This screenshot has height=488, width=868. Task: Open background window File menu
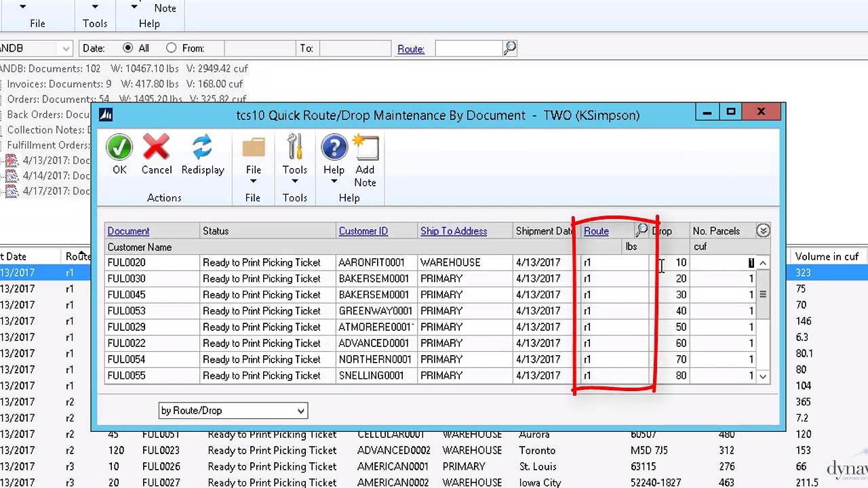pos(37,24)
